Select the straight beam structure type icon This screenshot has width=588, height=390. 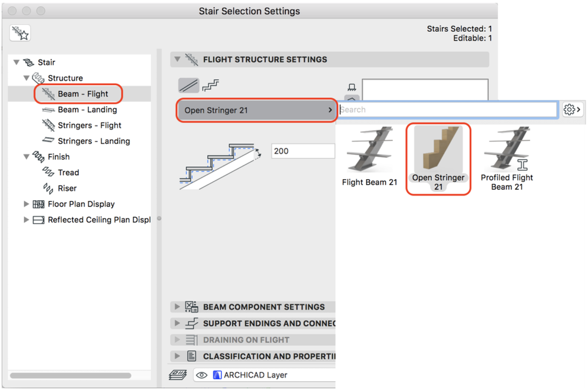tap(189, 85)
